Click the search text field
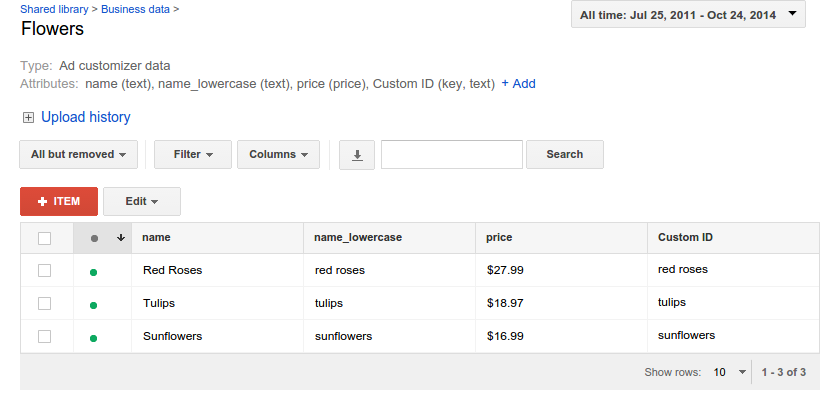 pos(452,155)
